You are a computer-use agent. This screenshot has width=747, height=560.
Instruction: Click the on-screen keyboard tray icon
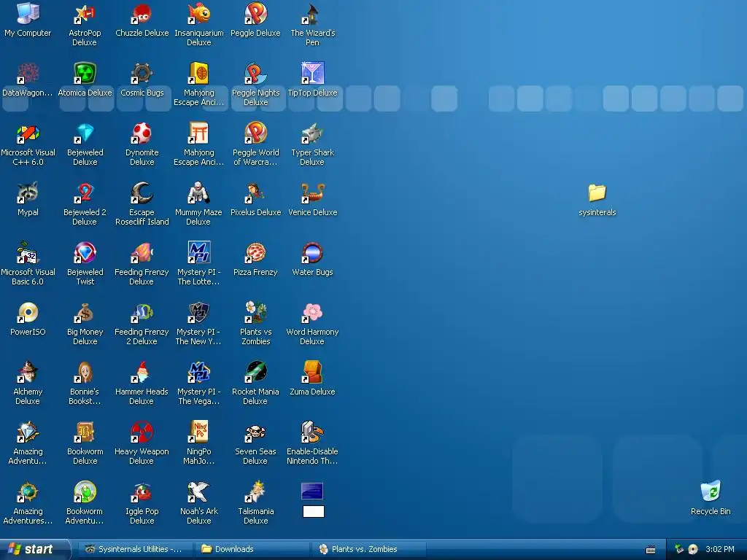[651, 550]
